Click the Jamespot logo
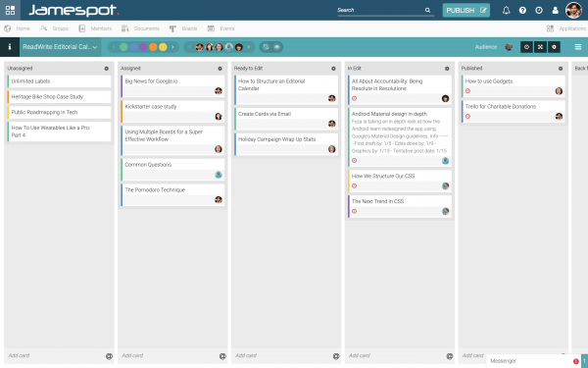Viewport: 588px width, 368px height. click(73, 10)
